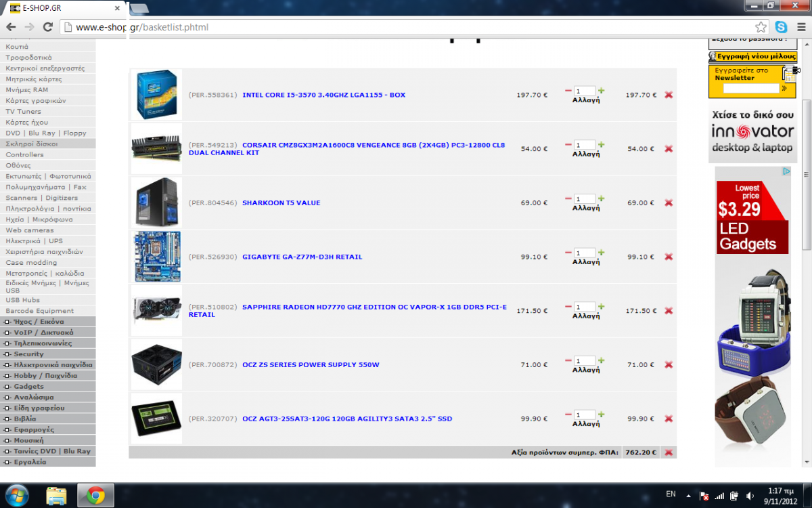
Task: Decrease OCZ Agility3 SSD quantity with minus
Action: point(568,414)
